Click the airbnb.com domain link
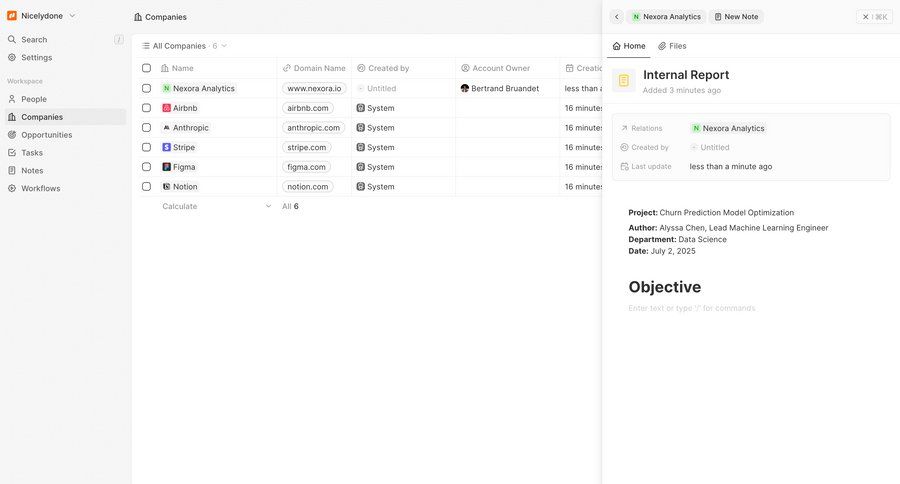The image size is (900, 484). [308, 108]
